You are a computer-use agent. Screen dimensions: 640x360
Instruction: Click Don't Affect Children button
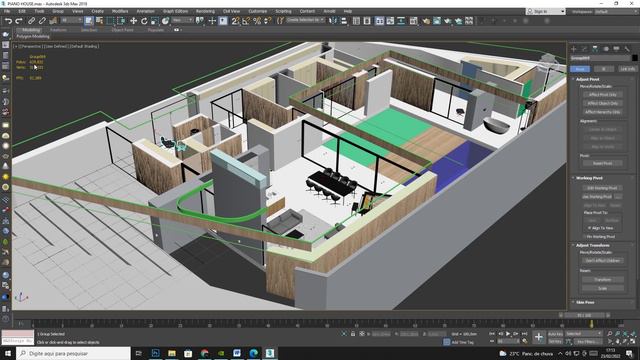pos(602,260)
